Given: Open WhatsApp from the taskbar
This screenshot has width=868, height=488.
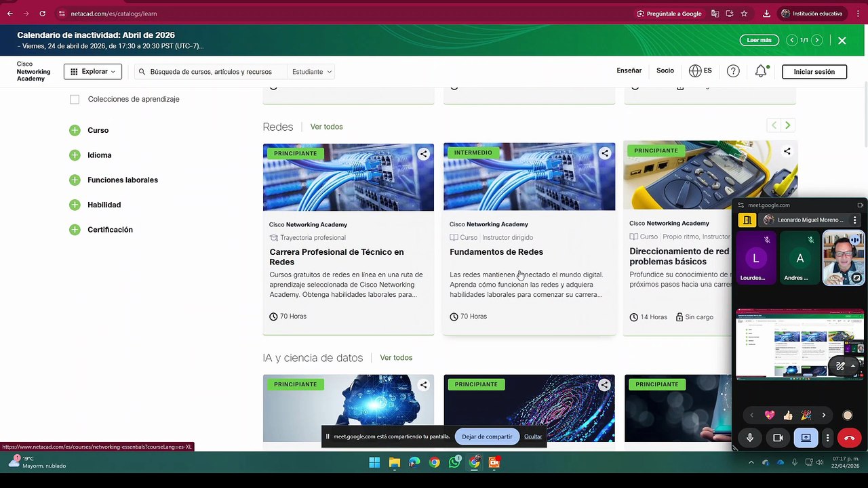Looking at the screenshot, I should 454,463.
